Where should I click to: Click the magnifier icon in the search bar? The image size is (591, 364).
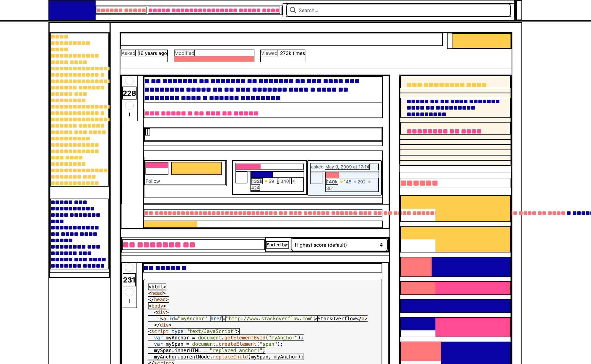293,10
